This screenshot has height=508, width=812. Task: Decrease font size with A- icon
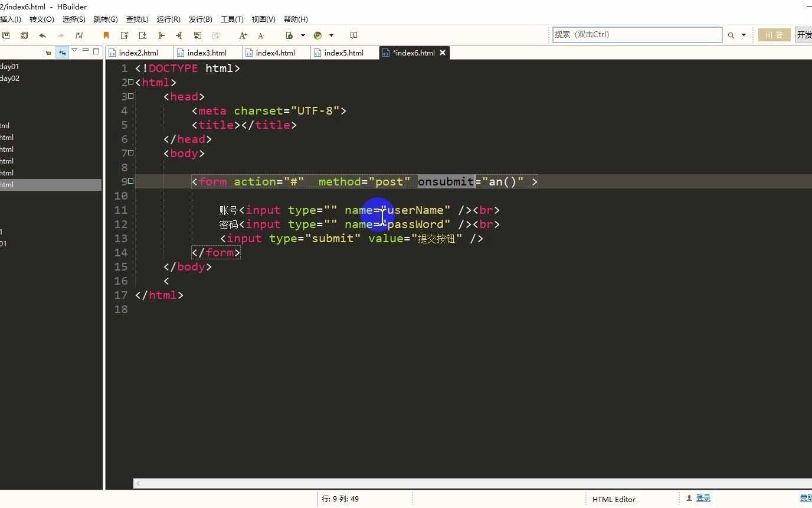(261, 35)
